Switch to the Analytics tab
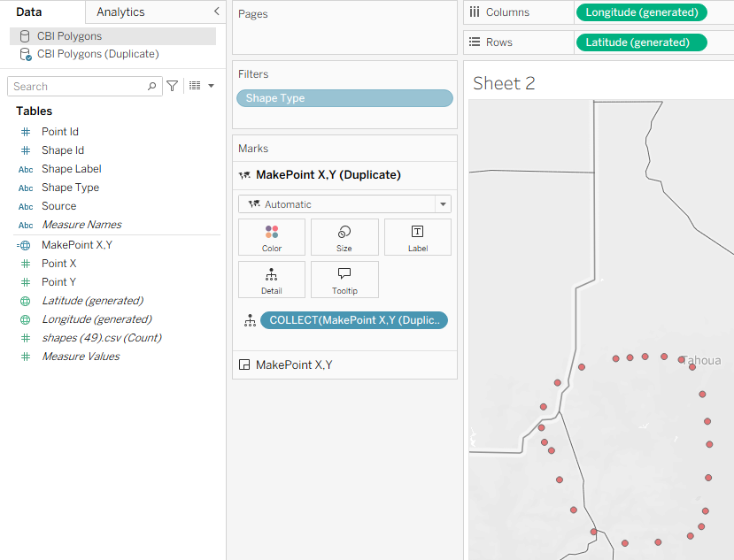734x560 pixels. click(120, 12)
